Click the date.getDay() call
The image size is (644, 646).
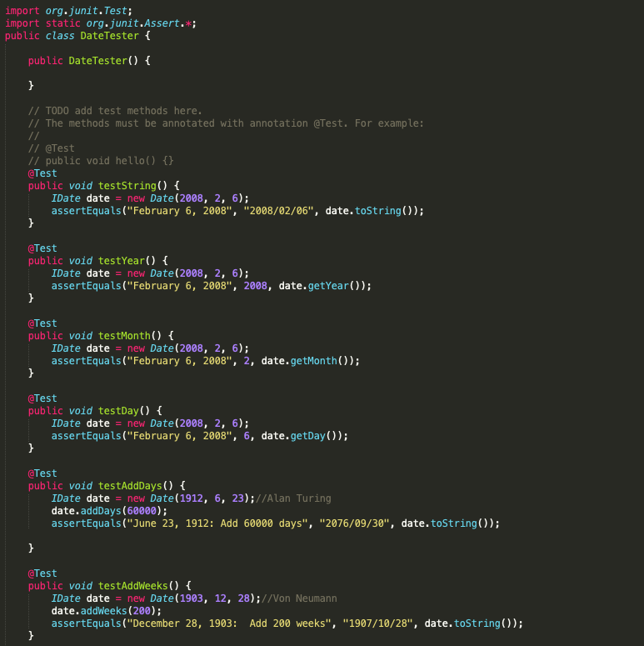pos(302,436)
